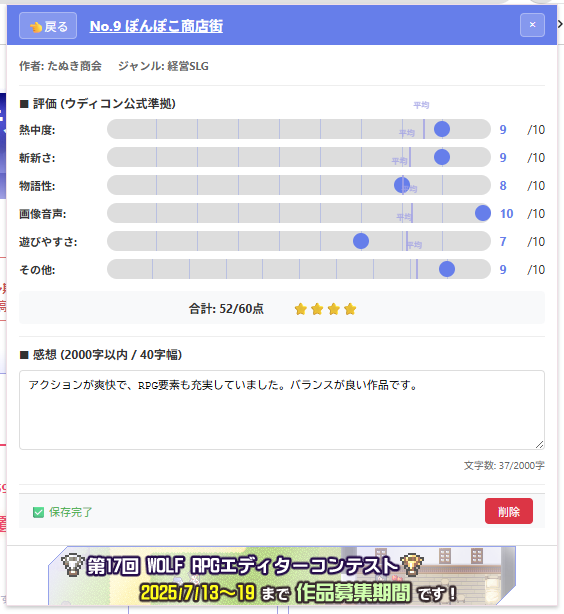Adjust the 熱中度 rating slider

click(299, 129)
